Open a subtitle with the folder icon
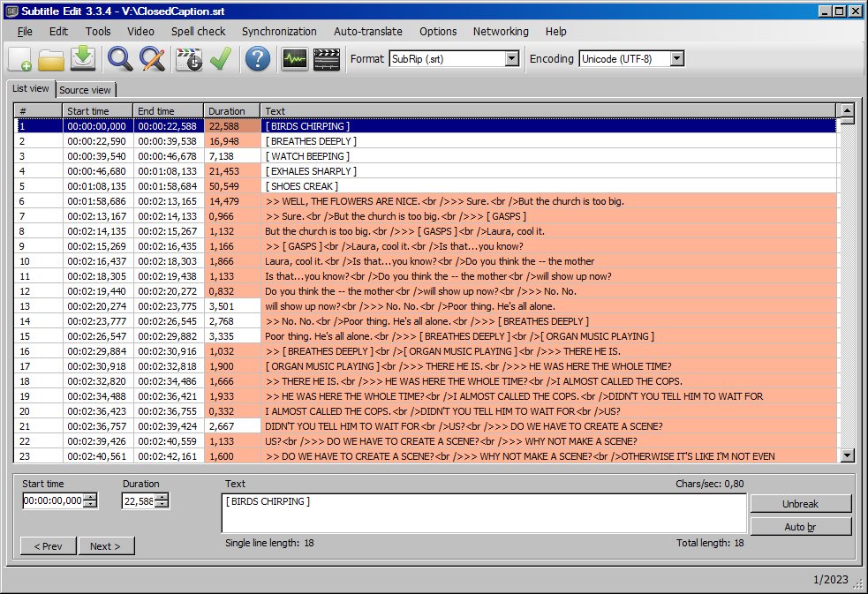This screenshot has height=594, width=868. (x=51, y=58)
